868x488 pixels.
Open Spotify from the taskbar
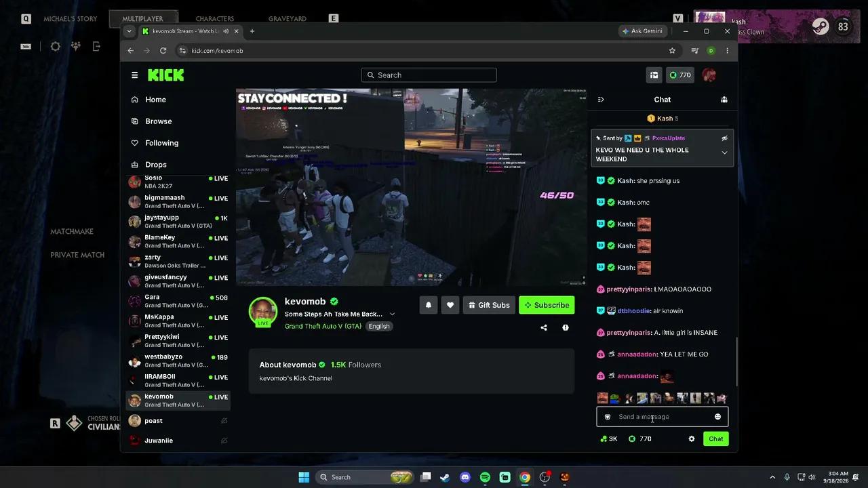pyautogui.click(x=485, y=477)
